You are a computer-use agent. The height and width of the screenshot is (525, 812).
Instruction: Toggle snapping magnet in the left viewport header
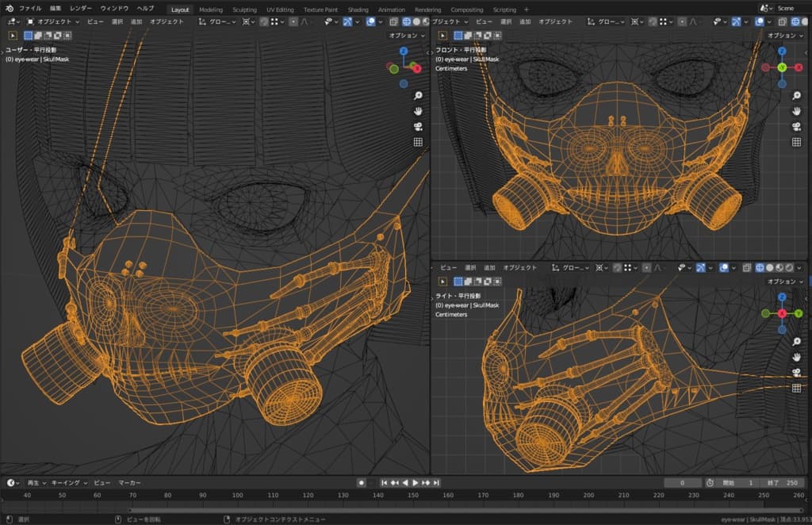pos(264,21)
